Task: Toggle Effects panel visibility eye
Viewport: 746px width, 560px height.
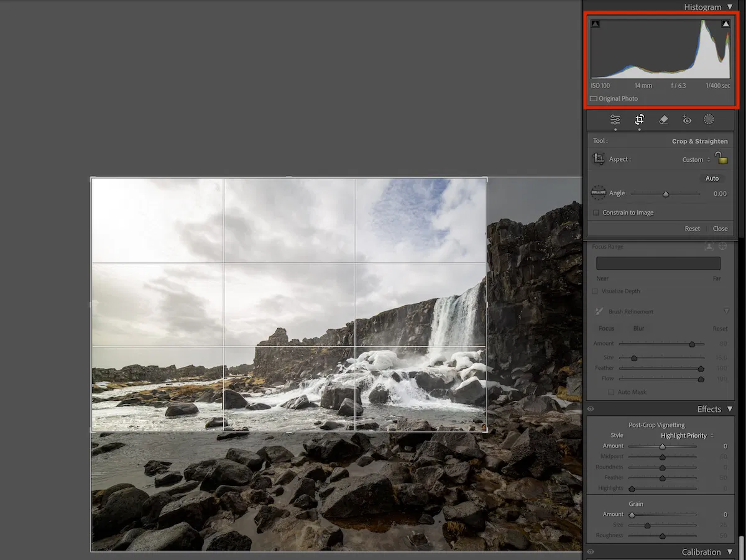Action: [x=591, y=409]
